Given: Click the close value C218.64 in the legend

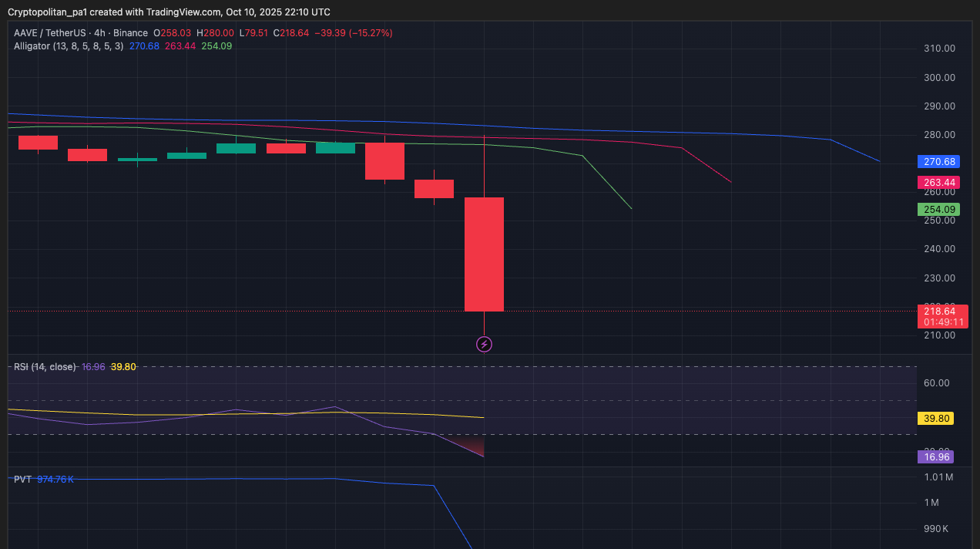Looking at the screenshot, I should coord(291,33).
